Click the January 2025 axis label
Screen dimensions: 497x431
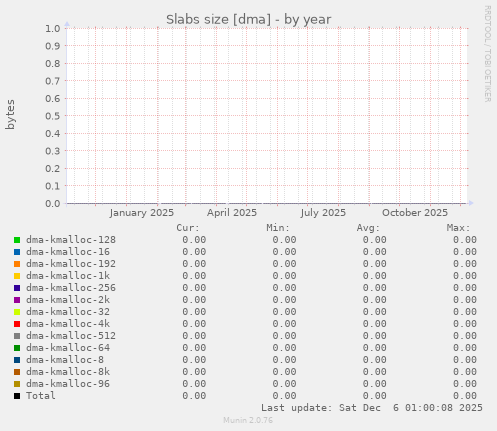pyautogui.click(x=142, y=213)
